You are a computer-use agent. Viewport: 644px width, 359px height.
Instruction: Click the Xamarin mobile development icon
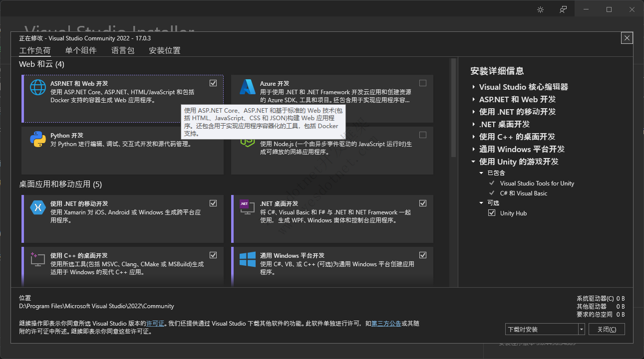tap(38, 207)
